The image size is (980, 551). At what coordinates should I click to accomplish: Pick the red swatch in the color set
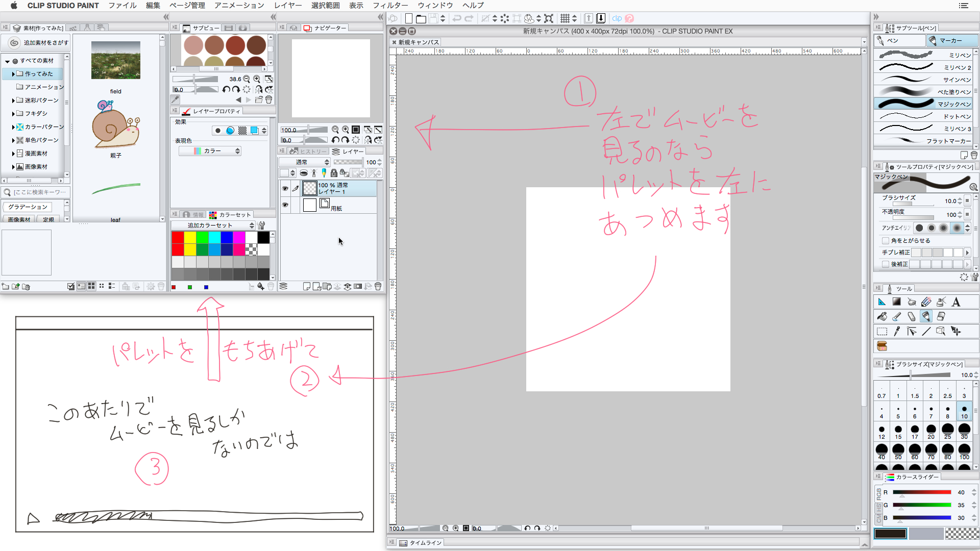tap(177, 237)
